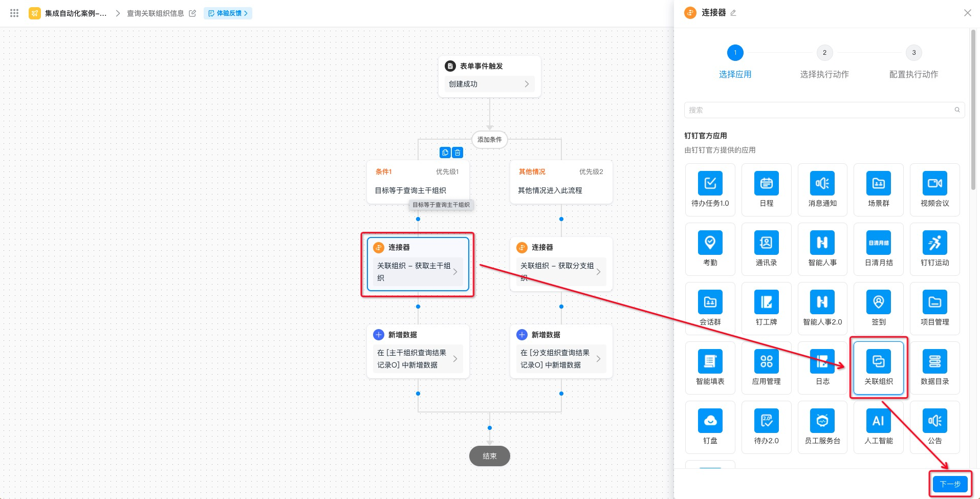The height and width of the screenshot is (499, 980).
Task: Add a node below the 获取主干组织 connector
Action: point(418,307)
